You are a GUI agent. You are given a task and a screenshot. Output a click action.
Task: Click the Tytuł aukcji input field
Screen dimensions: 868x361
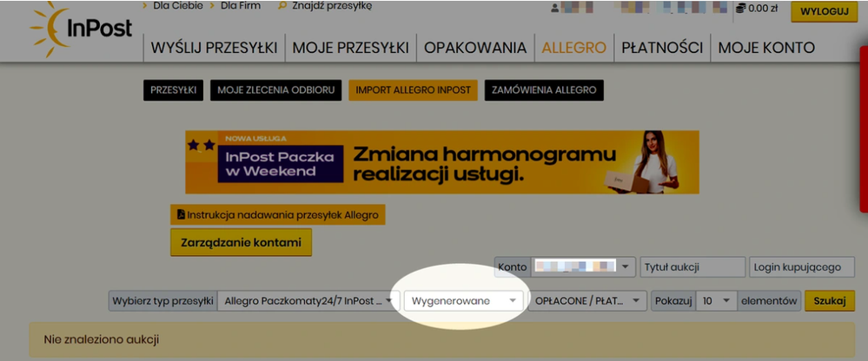pos(692,267)
